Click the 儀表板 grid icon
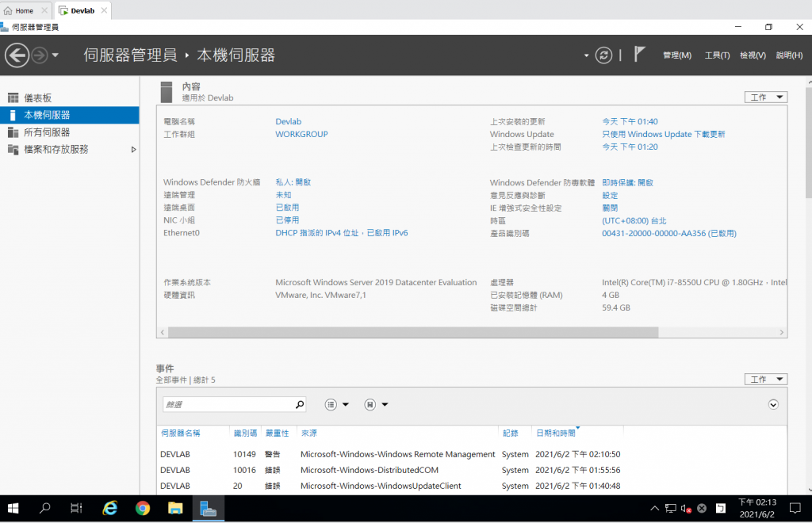 [x=13, y=97]
